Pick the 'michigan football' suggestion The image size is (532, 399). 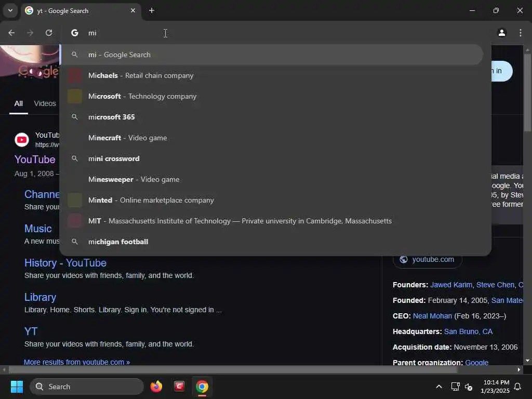[271, 242]
